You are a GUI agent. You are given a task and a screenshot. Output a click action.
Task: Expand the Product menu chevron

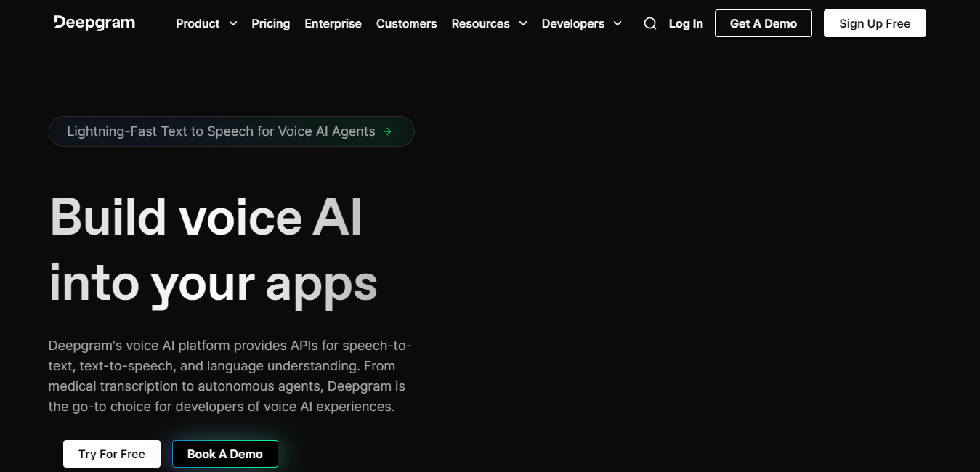[x=233, y=23]
